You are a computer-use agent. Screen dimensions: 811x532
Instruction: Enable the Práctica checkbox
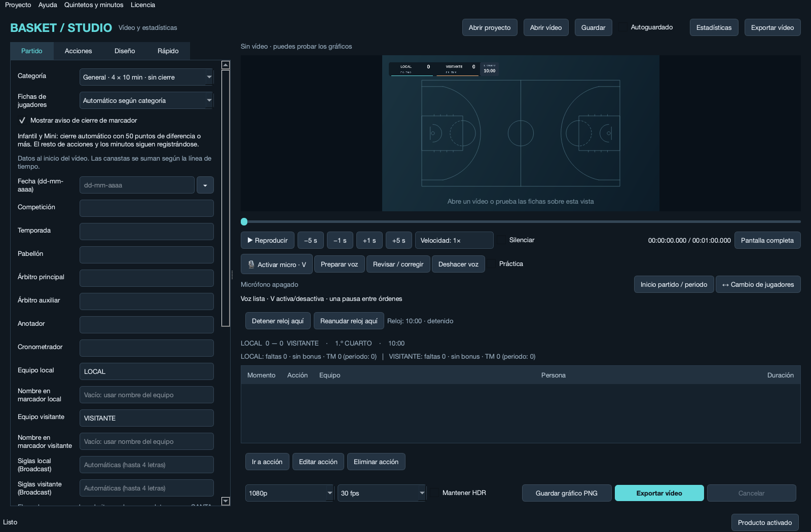pyautogui.click(x=492, y=264)
